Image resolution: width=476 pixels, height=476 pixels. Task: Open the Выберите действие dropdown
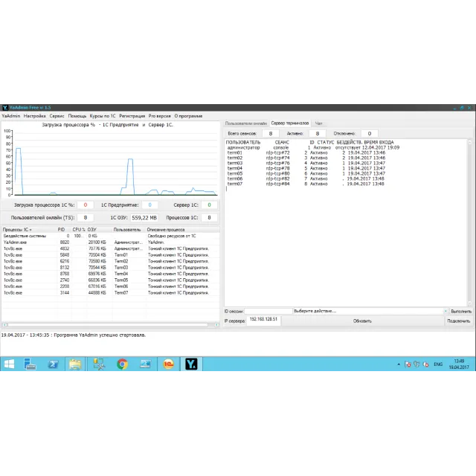tap(370, 311)
